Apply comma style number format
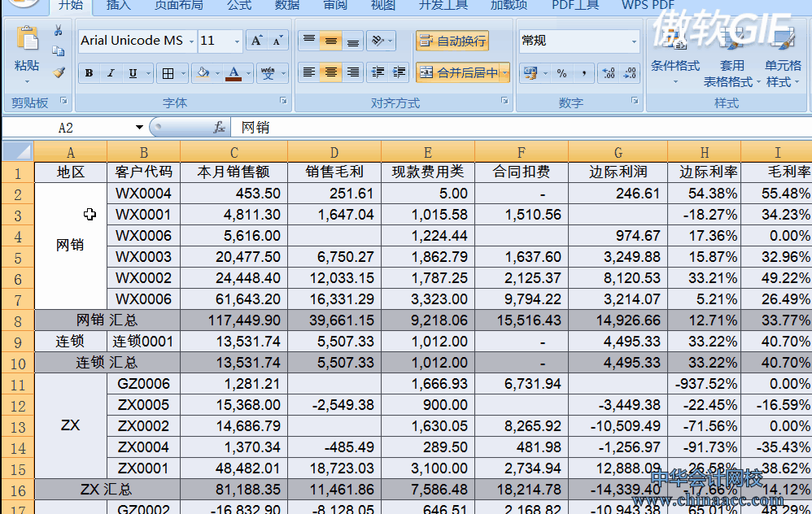This screenshot has width=812, height=514. click(x=583, y=73)
